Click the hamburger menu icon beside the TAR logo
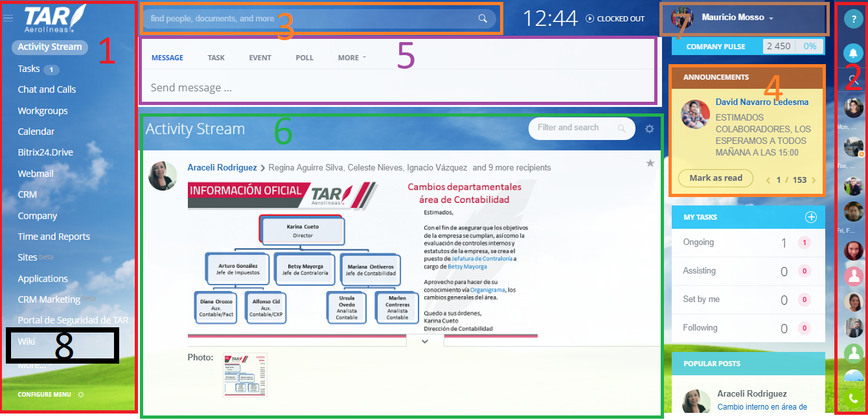868x420 pixels. [x=8, y=19]
